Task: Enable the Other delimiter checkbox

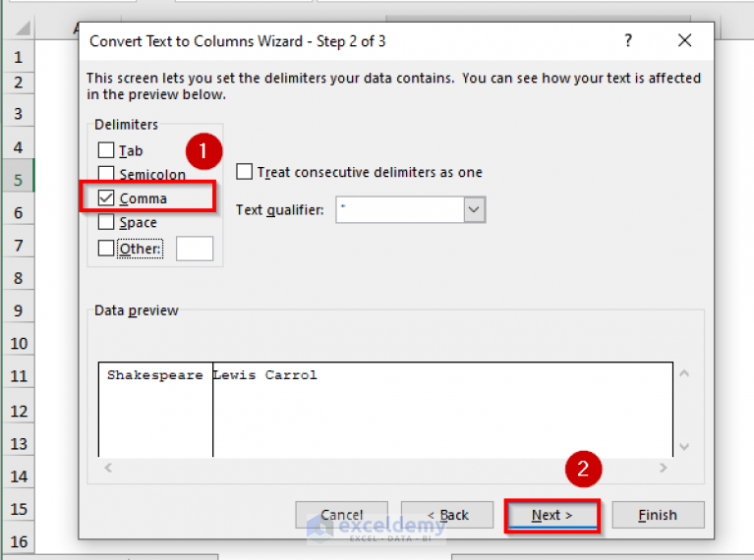Action: click(x=106, y=249)
